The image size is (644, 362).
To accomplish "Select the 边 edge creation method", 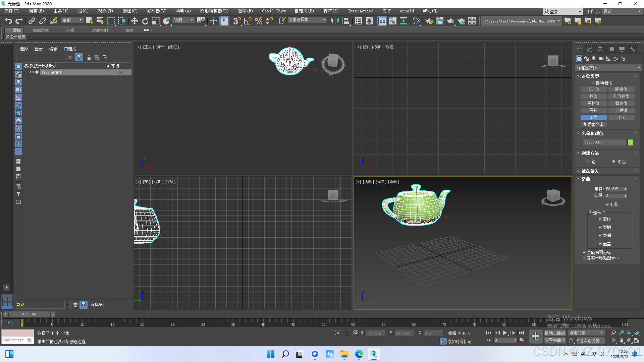I will tap(588, 162).
